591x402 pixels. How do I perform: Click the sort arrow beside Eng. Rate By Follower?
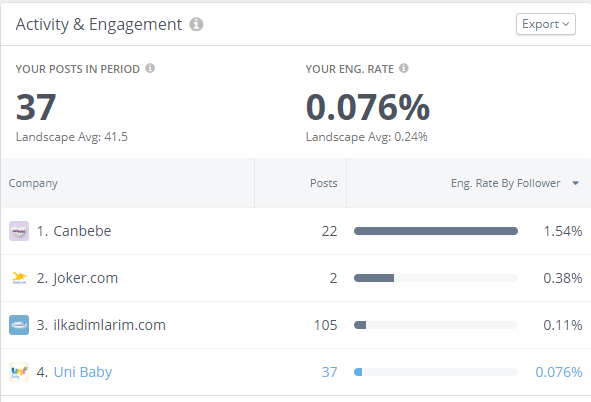coord(575,183)
